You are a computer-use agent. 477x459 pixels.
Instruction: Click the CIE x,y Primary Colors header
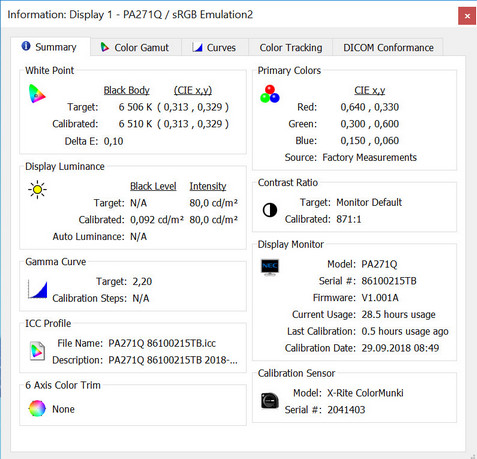(370, 90)
